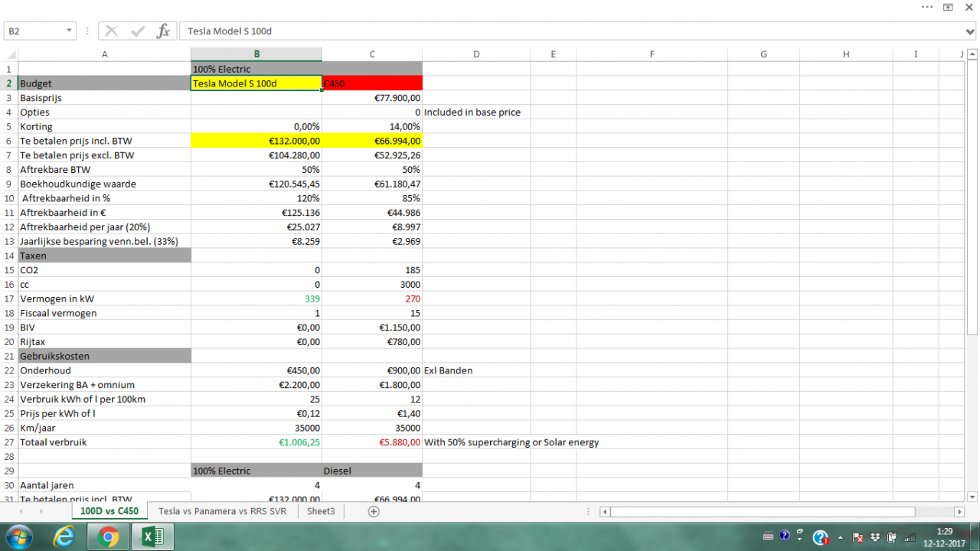Image resolution: width=980 pixels, height=551 pixels.
Task: Open the network signal tray icon
Action: pyautogui.click(x=910, y=537)
